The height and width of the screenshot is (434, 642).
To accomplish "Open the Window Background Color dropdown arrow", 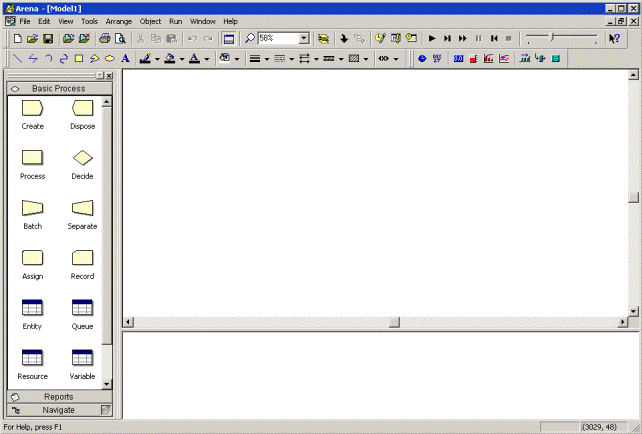I will tap(237, 59).
